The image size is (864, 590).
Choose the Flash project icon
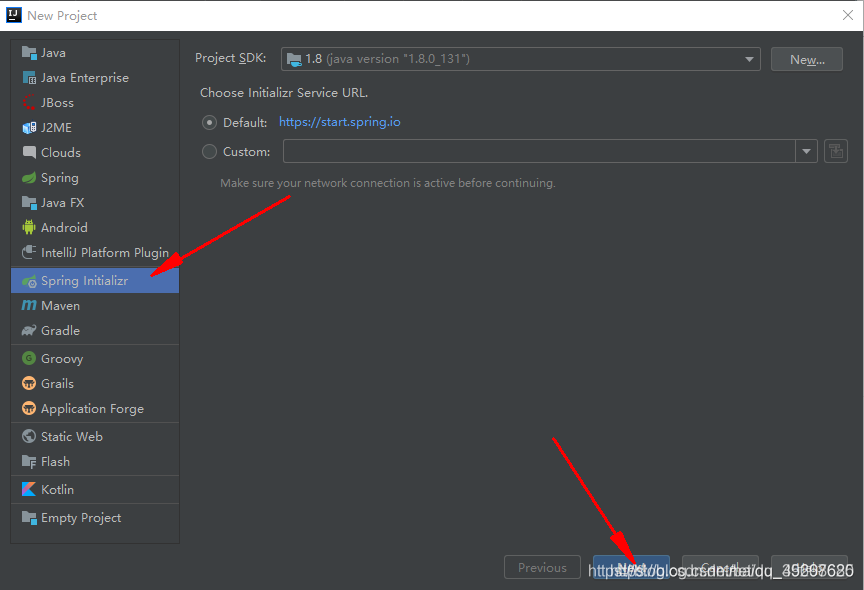pos(29,462)
